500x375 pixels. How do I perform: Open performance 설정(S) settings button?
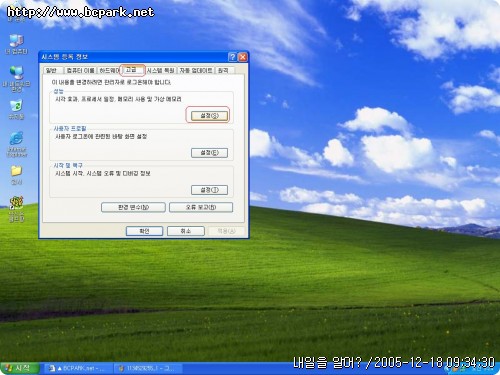click(x=209, y=116)
